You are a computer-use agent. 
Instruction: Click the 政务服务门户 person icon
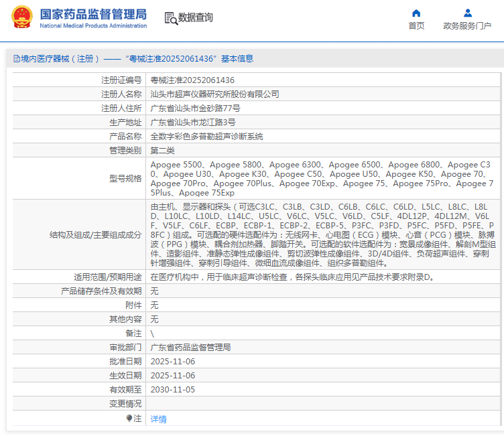467,13
